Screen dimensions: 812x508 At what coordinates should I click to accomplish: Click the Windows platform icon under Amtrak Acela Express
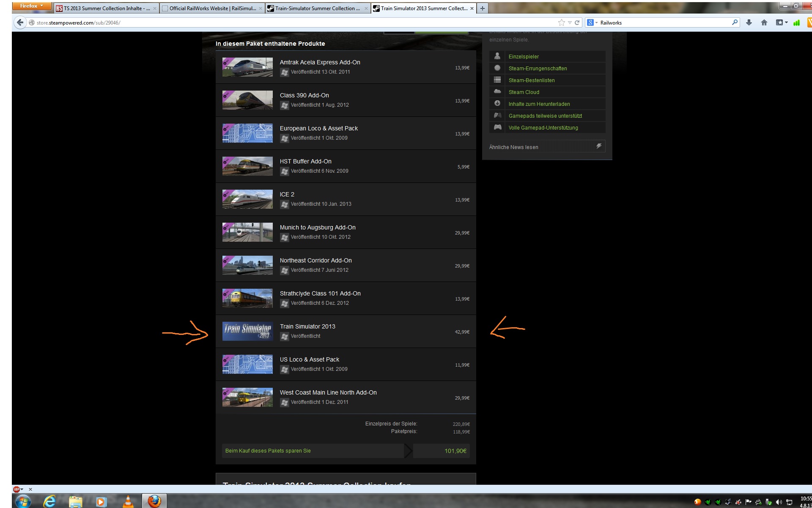[285, 72]
